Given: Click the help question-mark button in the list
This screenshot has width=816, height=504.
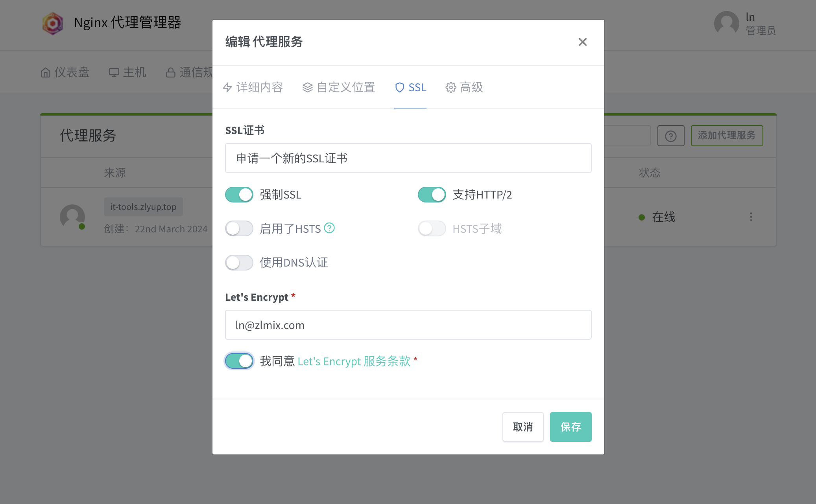Looking at the screenshot, I should (671, 136).
